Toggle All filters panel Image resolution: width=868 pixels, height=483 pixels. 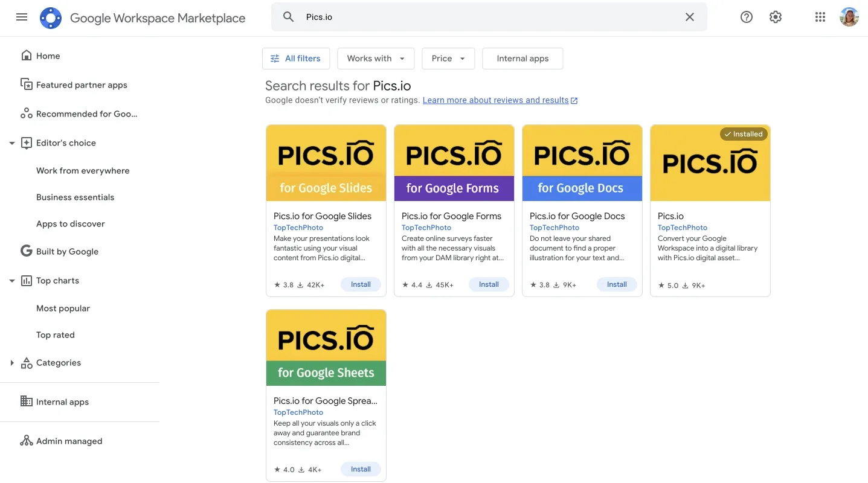(x=296, y=58)
